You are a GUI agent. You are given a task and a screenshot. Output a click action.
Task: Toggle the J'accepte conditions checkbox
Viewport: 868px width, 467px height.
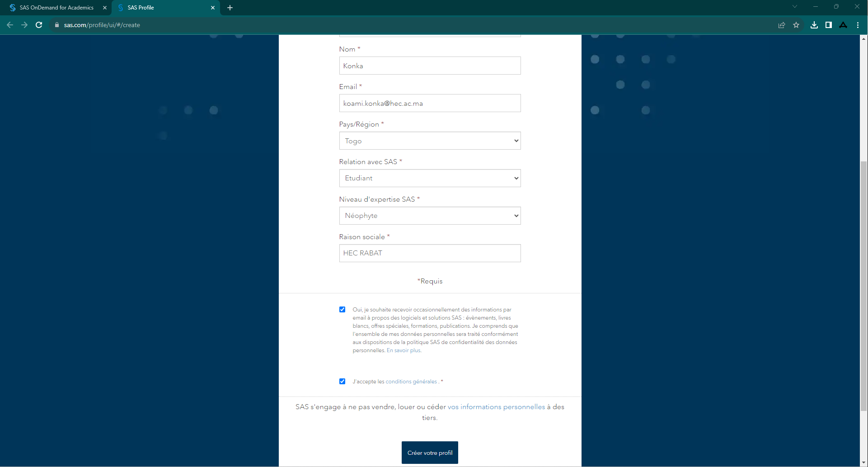pos(342,382)
